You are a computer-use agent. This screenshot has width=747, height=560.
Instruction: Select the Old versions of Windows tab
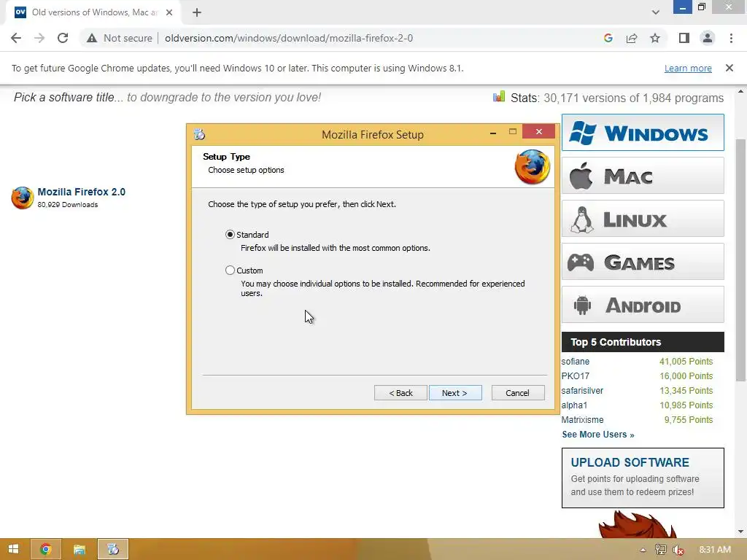pos(94,12)
